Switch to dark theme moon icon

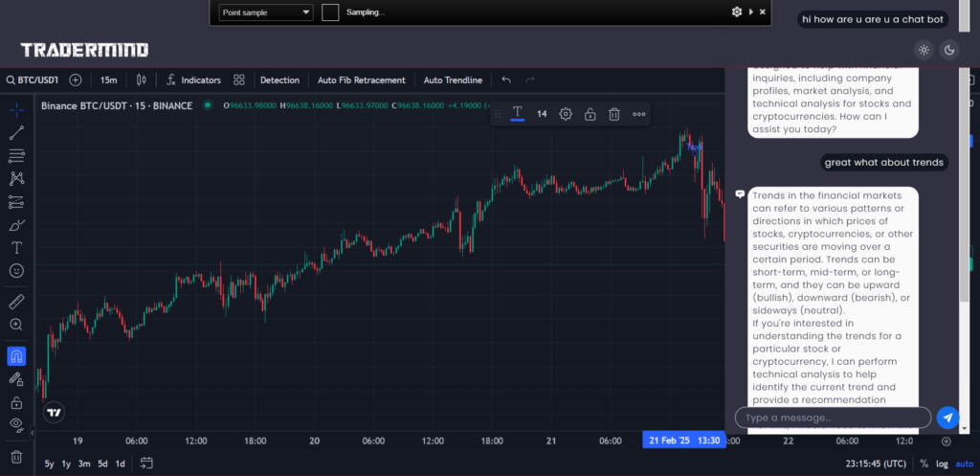tap(949, 50)
